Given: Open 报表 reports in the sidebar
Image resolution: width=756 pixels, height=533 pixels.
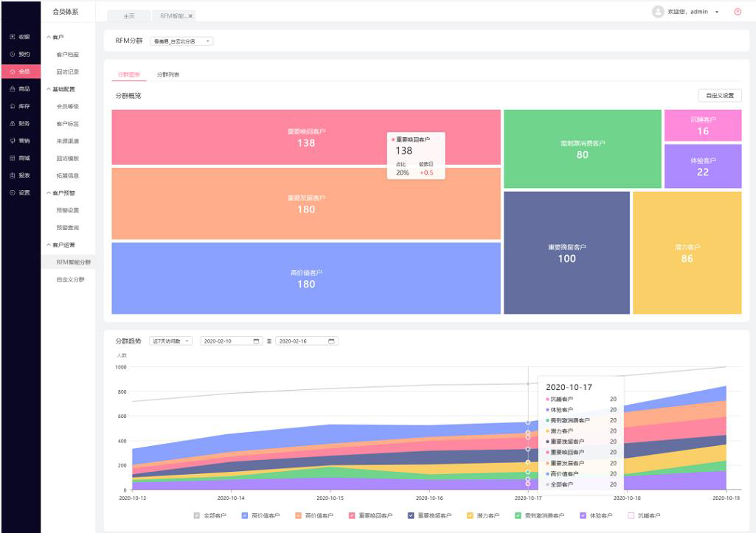Looking at the screenshot, I should coord(20,175).
